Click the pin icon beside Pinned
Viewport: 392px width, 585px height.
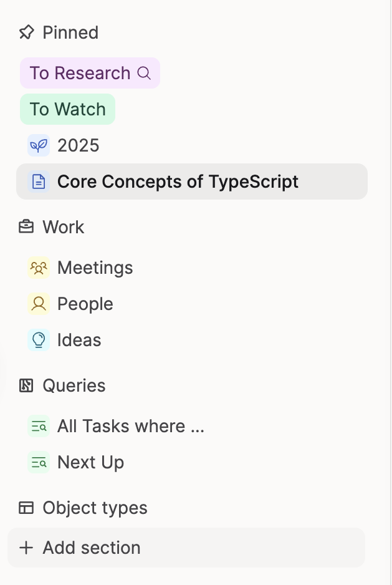coord(26,32)
